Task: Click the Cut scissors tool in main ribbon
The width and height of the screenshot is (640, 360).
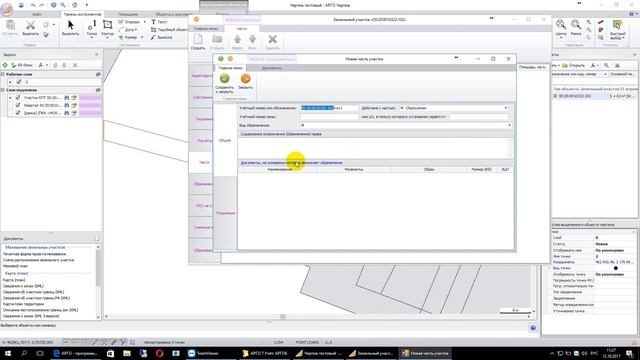Action: (x=30, y=28)
